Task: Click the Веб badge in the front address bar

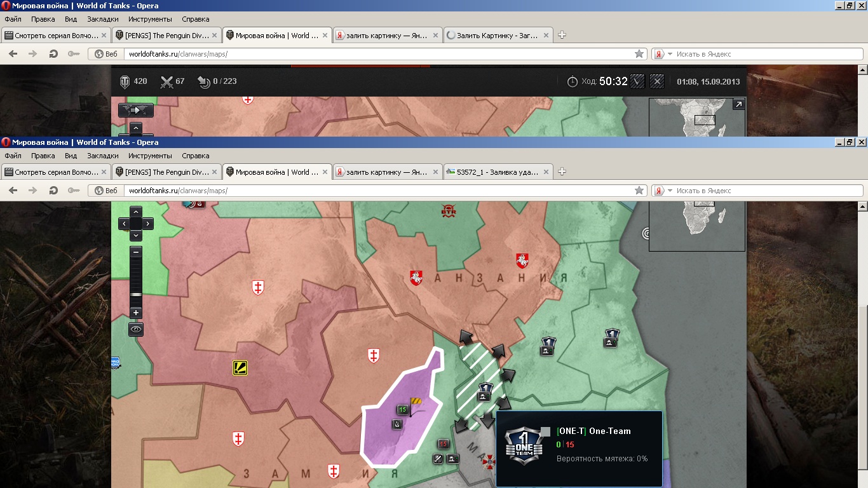Action: 106,191
